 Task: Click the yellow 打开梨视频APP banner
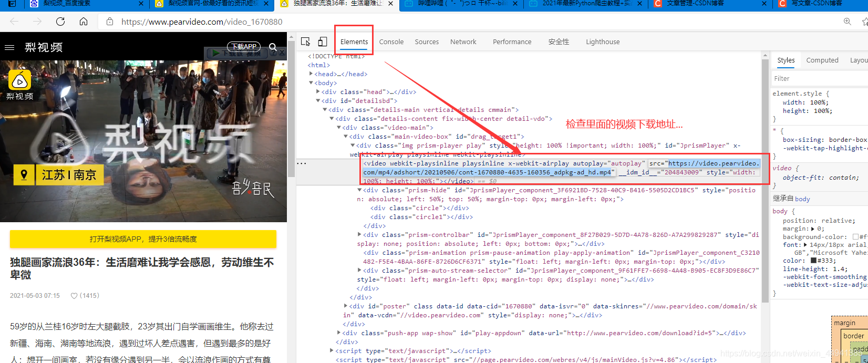[143, 239]
